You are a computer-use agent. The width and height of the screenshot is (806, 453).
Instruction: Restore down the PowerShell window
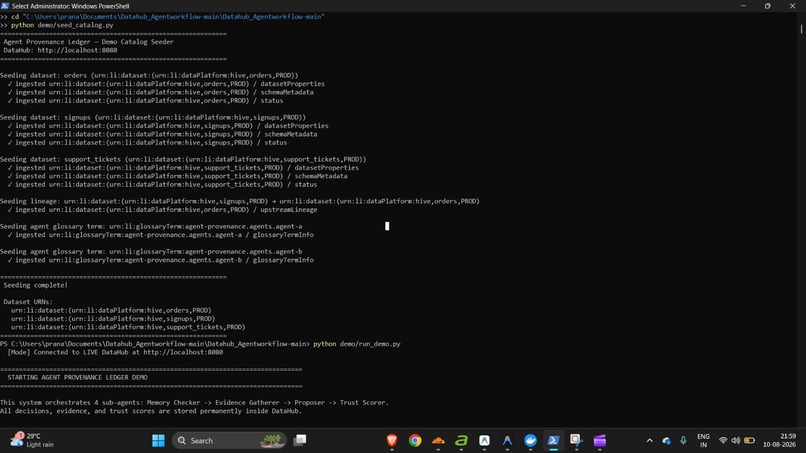pyautogui.click(x=767, y=6)
